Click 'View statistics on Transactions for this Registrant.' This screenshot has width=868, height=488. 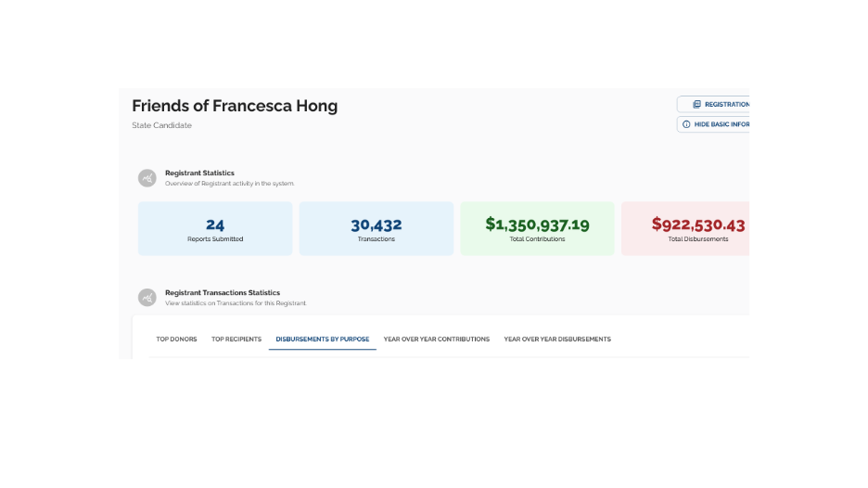click(236, 303)
